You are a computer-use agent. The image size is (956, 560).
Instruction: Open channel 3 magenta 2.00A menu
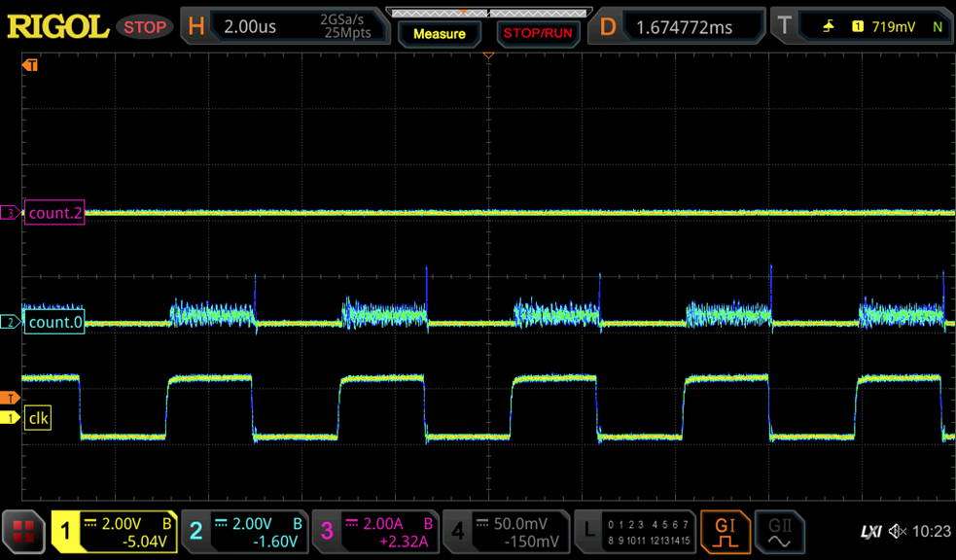(375, 532)
